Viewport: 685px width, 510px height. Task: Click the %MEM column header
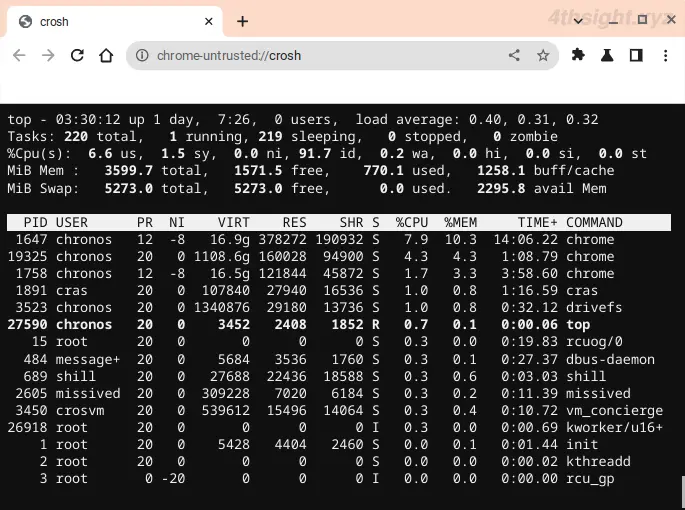point(460,222)
